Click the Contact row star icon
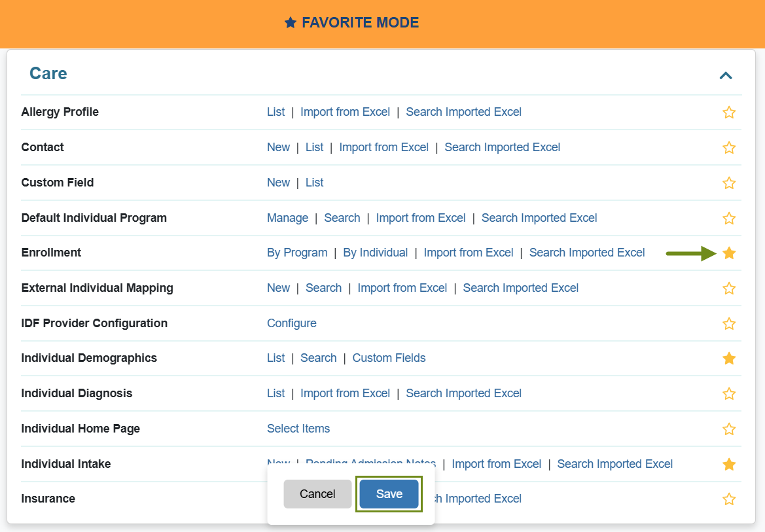Viewport: 765px width, 532px height. 729,148
